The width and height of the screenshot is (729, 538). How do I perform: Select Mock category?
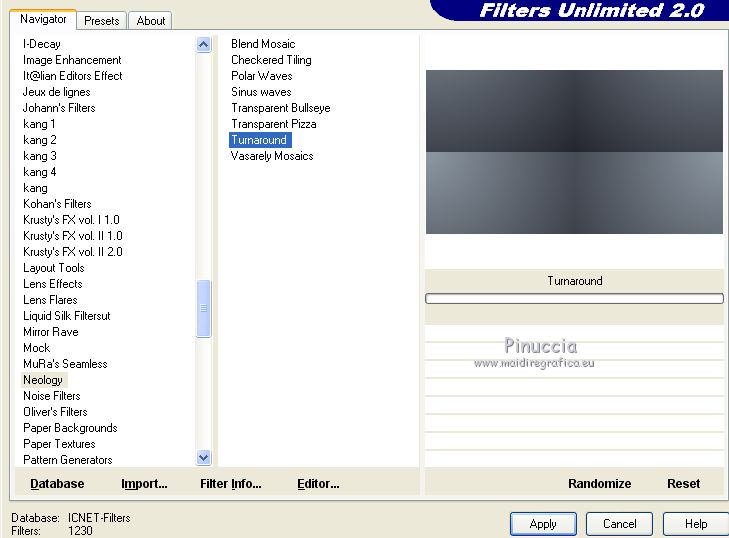coord(36,348)
